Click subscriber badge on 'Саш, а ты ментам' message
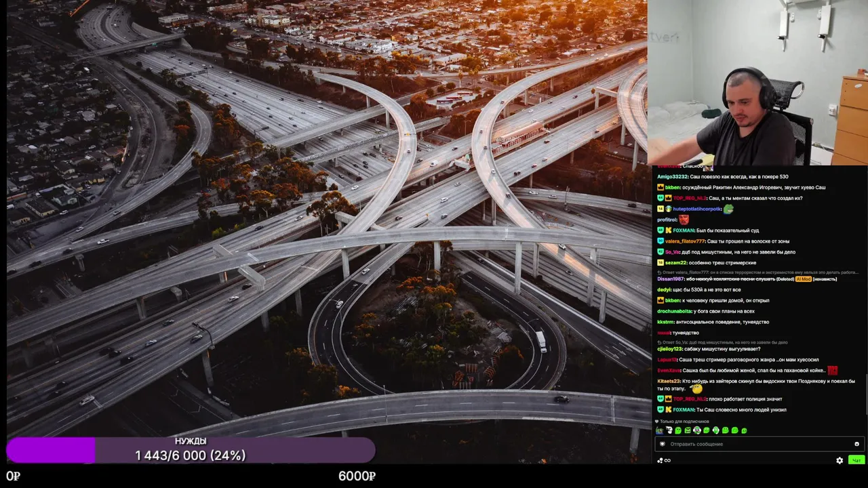Screen dimensions: 868x488 click(x=660, y=198)
